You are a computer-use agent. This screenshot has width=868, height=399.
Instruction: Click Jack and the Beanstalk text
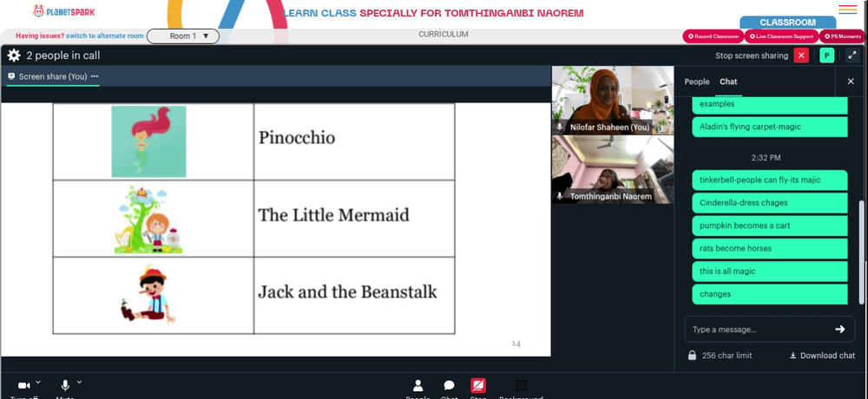coord(347,291)
